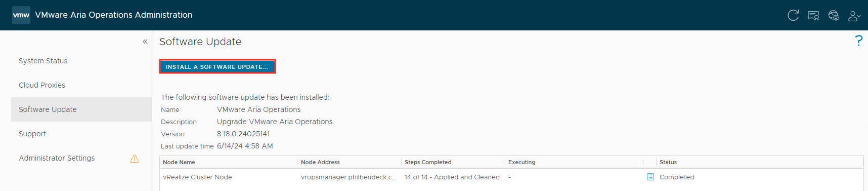Image resolution: width=868 pixels, height=191 pixels.
Task: Click the Status column header
Action: (760, 162)
